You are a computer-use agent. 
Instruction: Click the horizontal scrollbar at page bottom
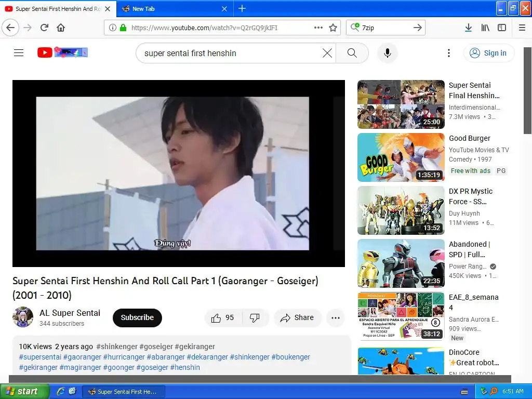pos(260,379)
